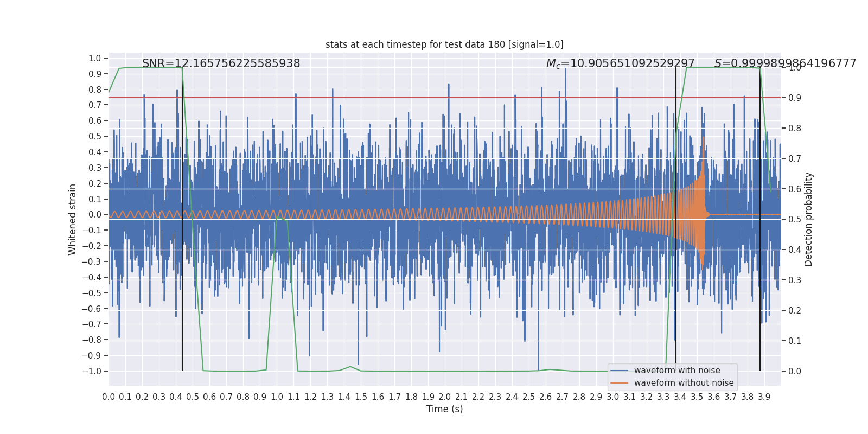Select the 1.8 tick on the Time axis
This screenshot has width=868, height=434.
point(411,397)
